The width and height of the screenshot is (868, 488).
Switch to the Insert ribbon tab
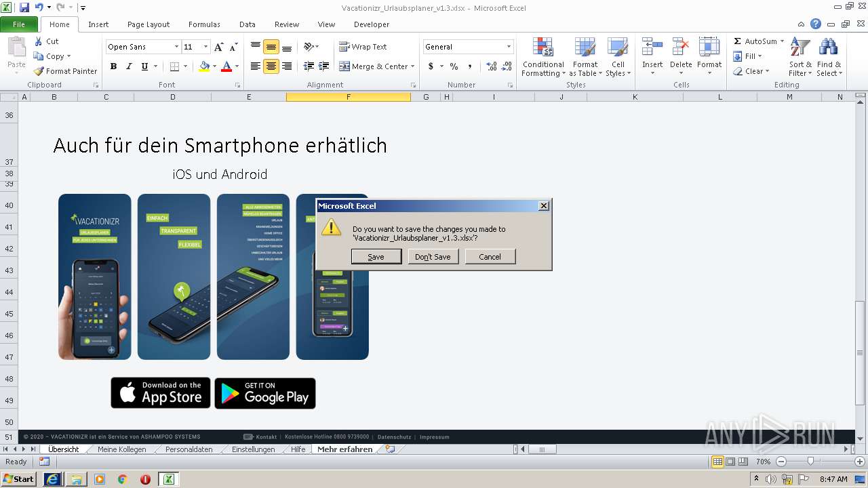click(x=98, y=24)
